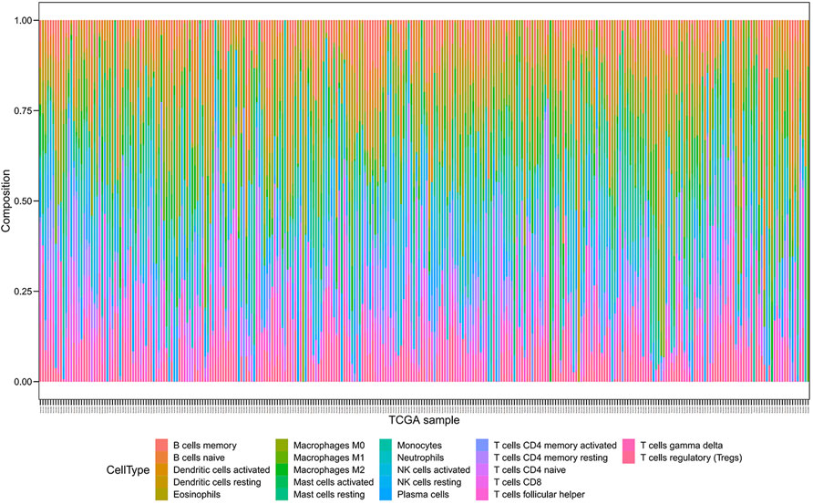Select the 'Mast cells activated' legend label
813x504 pixels.
[334, 482]
